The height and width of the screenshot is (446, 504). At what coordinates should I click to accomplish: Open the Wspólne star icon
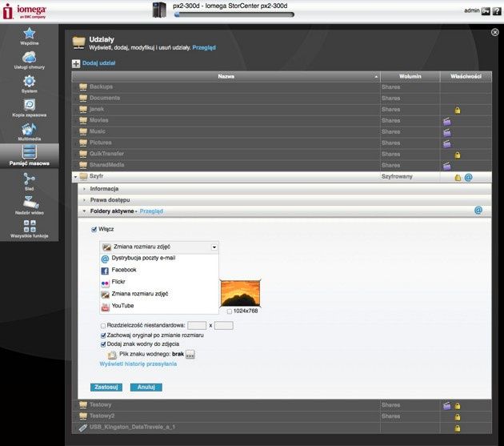30,34
